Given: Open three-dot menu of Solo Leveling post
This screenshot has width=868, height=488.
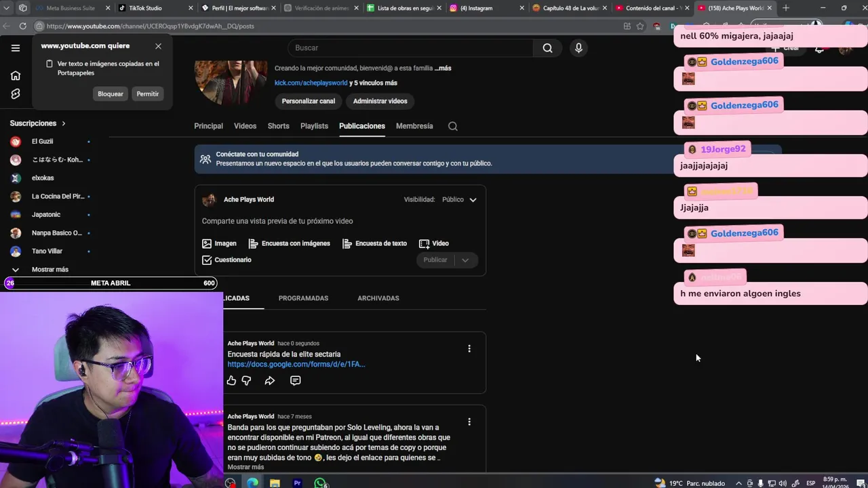Looking at the screenshot, I should [x=469, y=422].
